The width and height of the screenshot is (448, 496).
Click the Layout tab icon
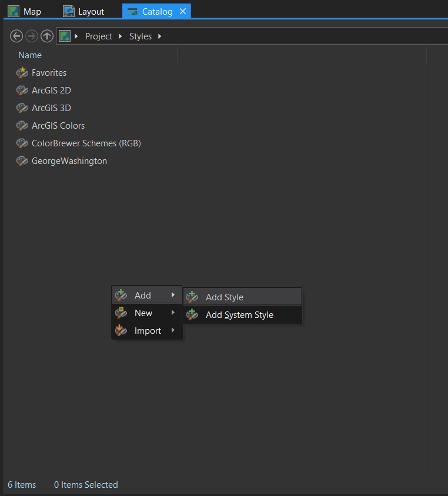point(69,11)
